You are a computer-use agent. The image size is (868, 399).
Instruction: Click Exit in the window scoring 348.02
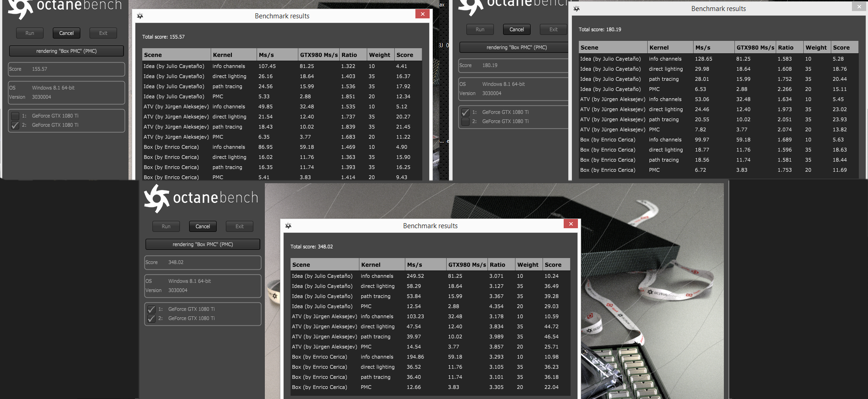(x=240, y=226)
